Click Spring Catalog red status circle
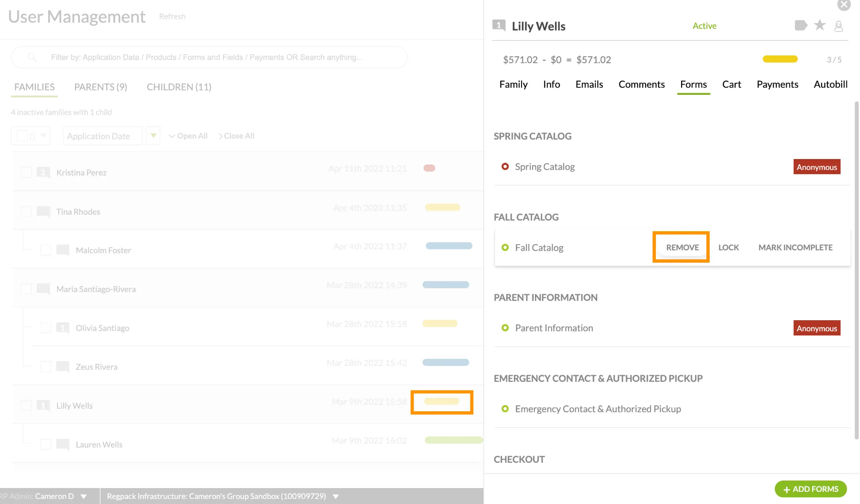Viewport: 860px width, 504px height. click(505, 167)
